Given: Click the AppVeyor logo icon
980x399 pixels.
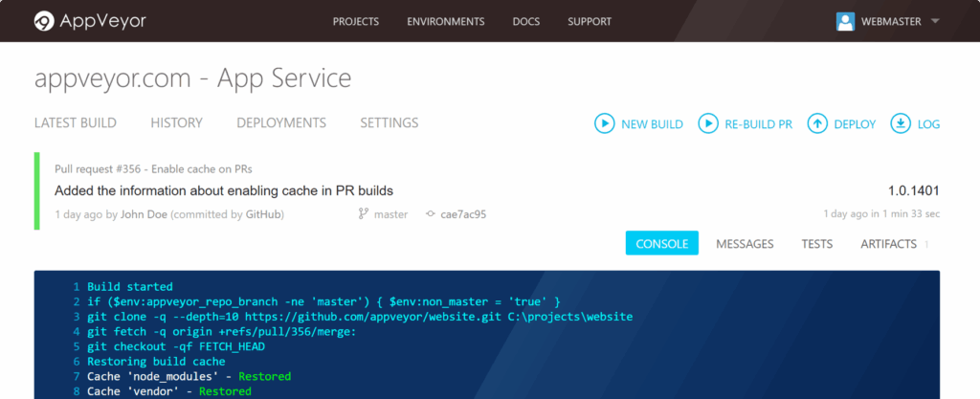Looking at the screenshot, I should coord(44,21).
